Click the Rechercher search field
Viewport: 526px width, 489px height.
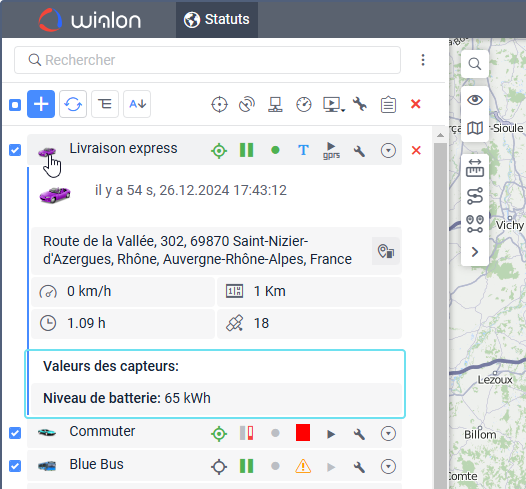coord(207,60)
